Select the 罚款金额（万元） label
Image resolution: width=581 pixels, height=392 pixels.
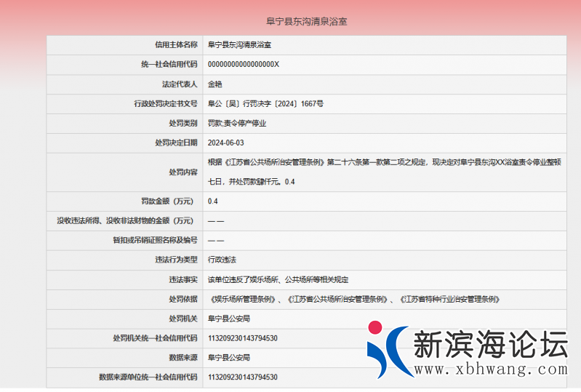(x=167, y=201)
